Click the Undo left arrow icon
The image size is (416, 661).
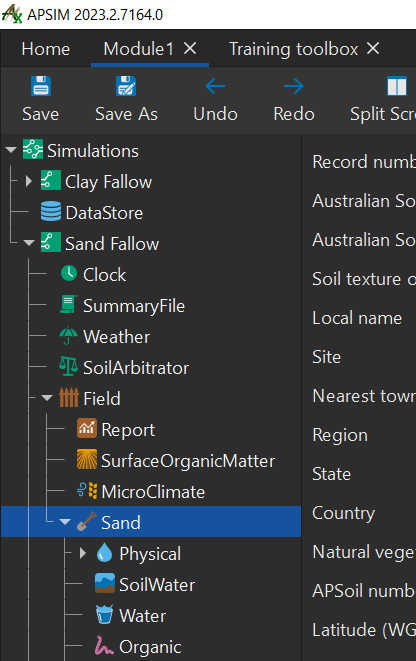(x=215, y=86)
